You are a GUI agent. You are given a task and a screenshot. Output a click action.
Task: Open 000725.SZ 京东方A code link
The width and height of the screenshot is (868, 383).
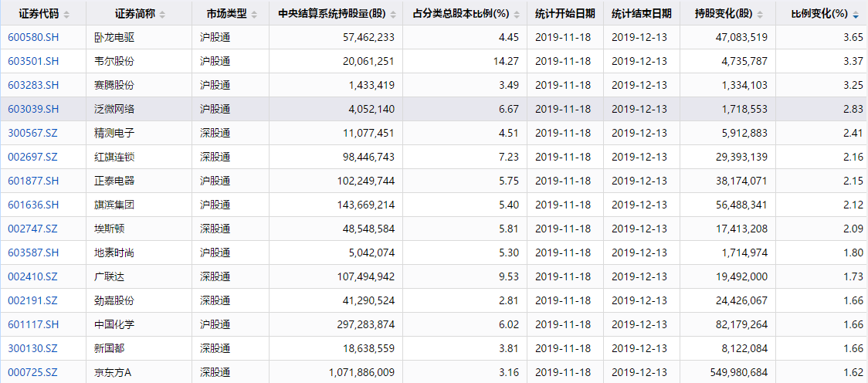click(x=33, y=372)
